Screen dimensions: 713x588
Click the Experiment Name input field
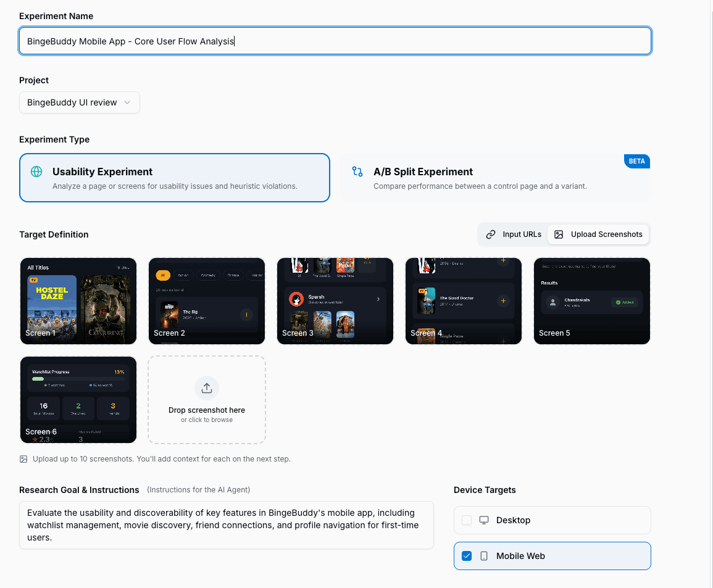[x=335, y=41]
